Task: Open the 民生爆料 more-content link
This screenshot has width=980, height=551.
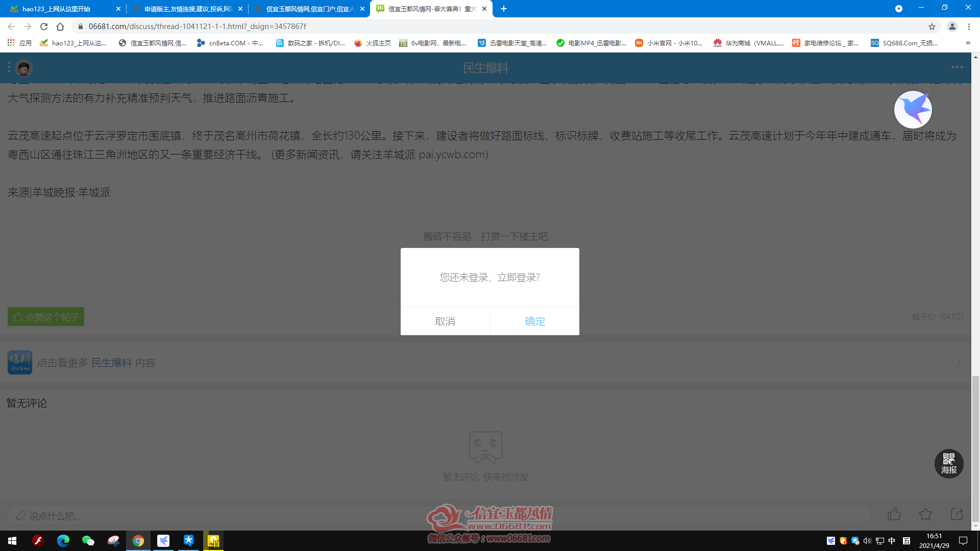Action: click(x=111, y=363)
